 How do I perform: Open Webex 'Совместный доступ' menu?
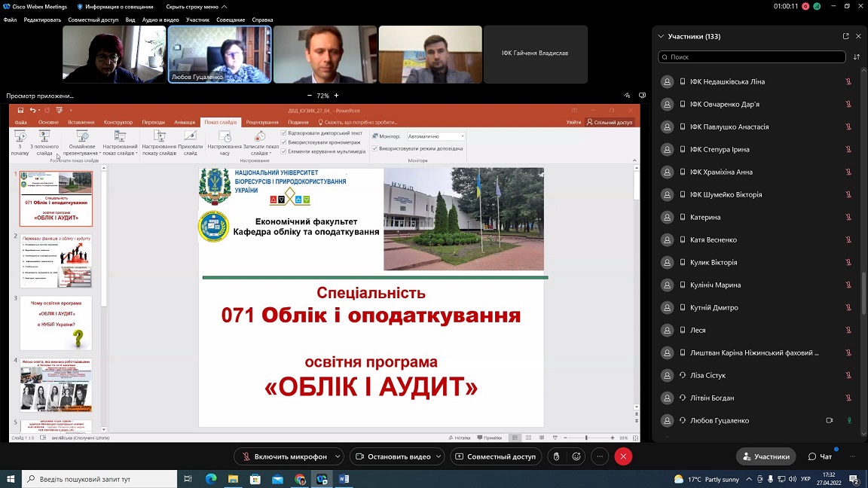(93, 20)
